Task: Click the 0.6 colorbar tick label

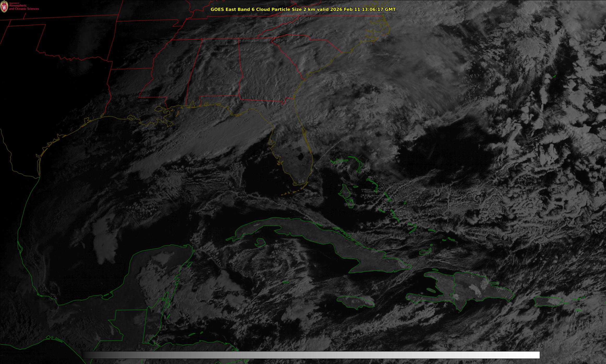Action: tap(356, 346)
